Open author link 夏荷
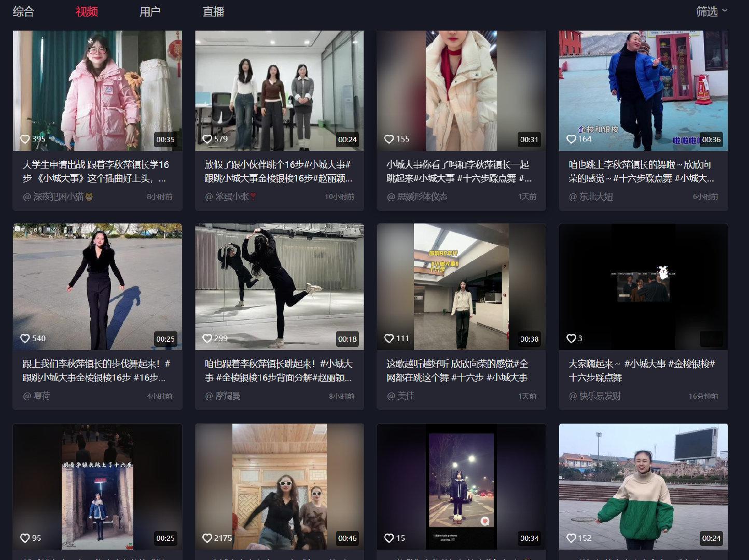Viewport: 749px width, 560px height. pos(36,396)
